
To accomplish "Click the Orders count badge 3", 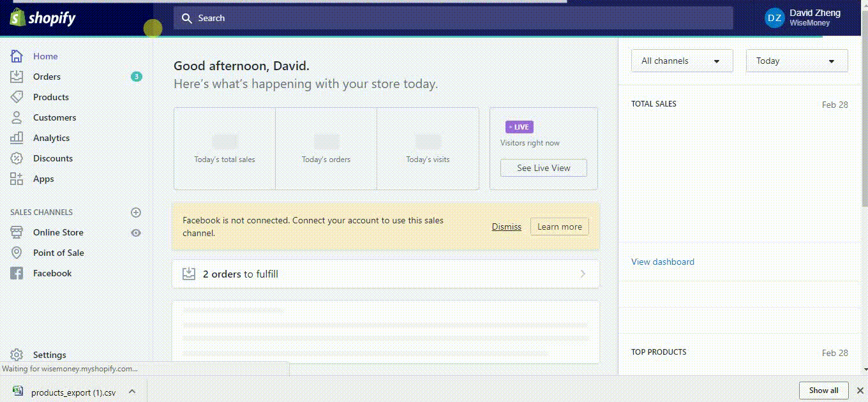I will tap(137, 77).
